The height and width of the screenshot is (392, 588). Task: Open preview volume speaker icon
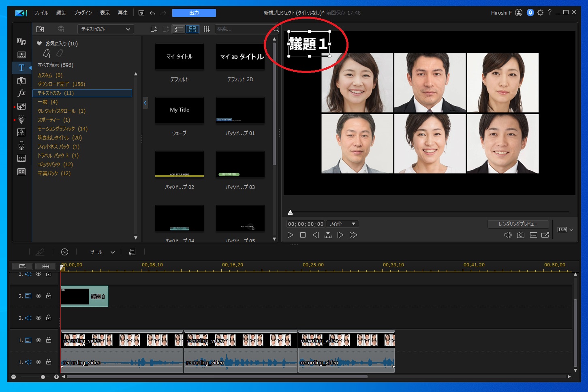(508, 235)
